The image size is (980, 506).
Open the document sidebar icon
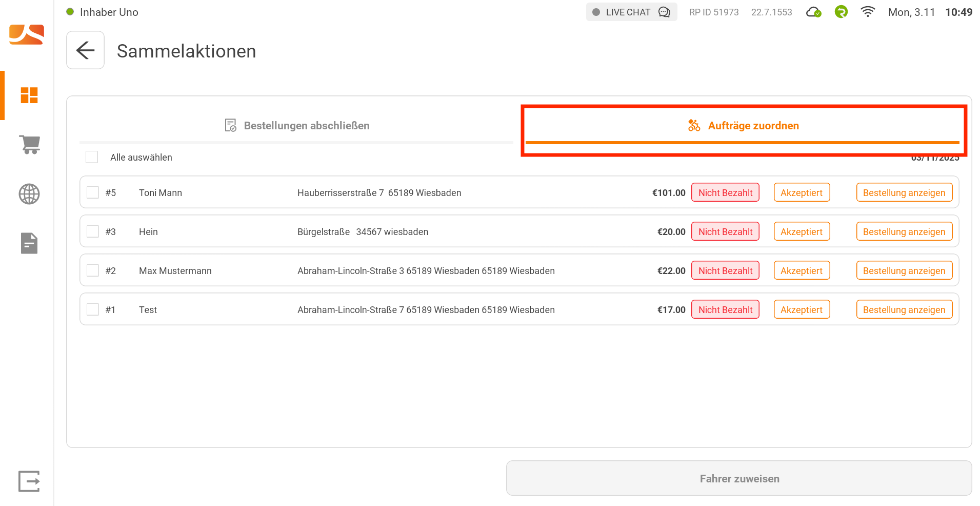pyautogui.click(x=29, y=243)
